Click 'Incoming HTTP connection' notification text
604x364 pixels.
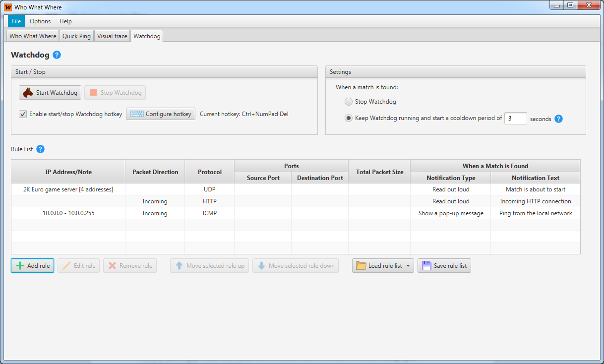pos(536,201)
